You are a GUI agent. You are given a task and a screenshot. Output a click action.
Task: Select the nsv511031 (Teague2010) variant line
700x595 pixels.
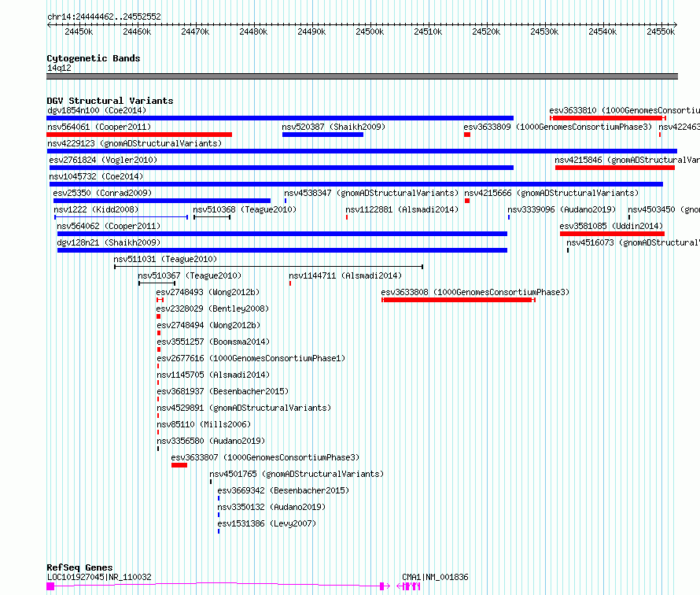(x=269, y=267)
